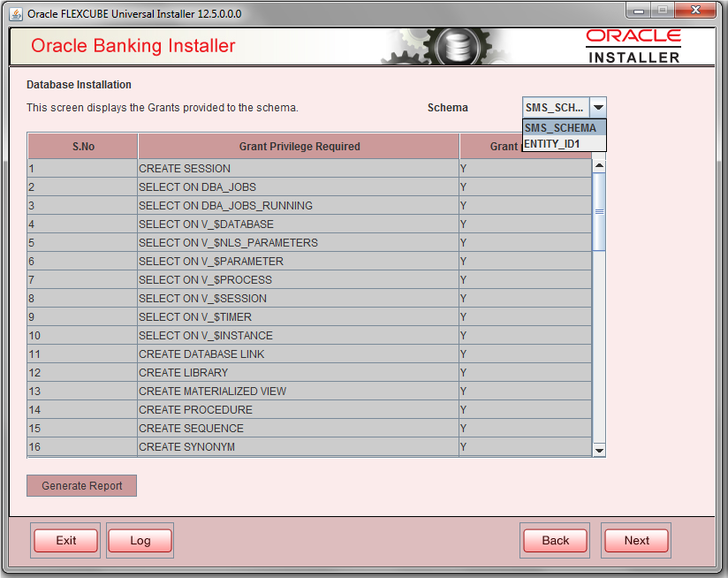Image resolution: width=728 pixels, height=578 pixels.
Task: Click the ORACLE INSTALLER logo
Action: pos(633,44)
